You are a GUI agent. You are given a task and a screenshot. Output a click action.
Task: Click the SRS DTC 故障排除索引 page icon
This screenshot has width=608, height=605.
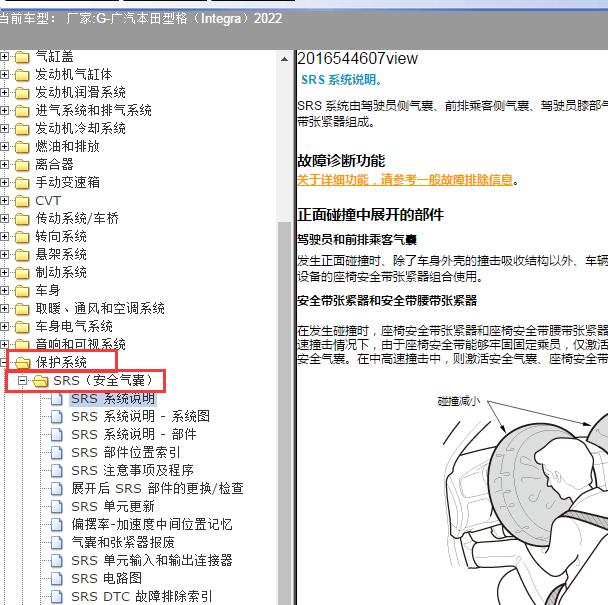[x=57, y=596]
